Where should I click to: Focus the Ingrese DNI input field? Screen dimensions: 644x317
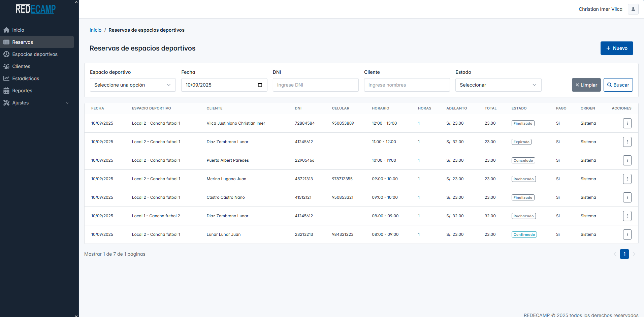[x=315, y=85]
